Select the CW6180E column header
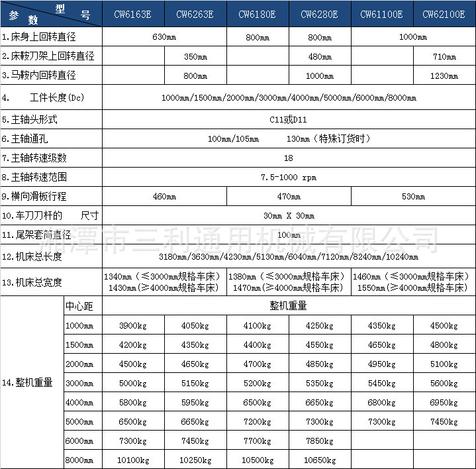This screenshot has width=476, height=469. pyautogui.click(x=258, y=14)
